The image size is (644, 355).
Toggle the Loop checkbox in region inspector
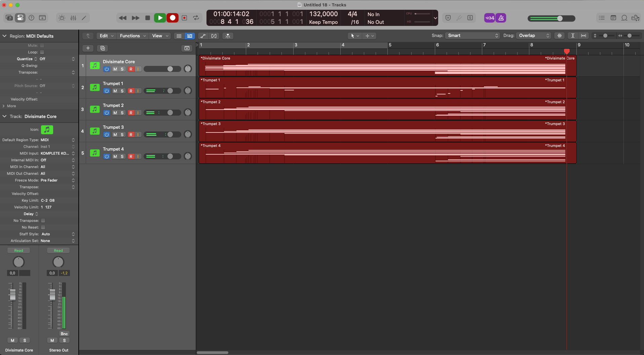(x=42, y=52)
